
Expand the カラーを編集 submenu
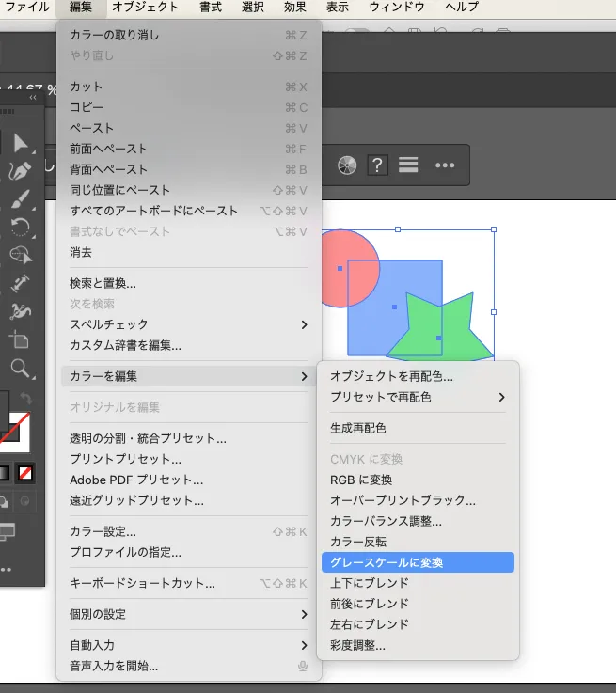point(189,376)
